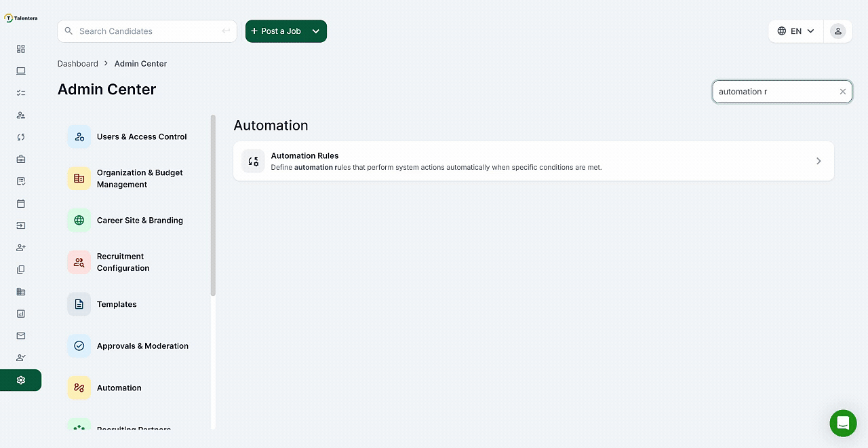Select Users & Access Control category

click(x=141, y=136)
